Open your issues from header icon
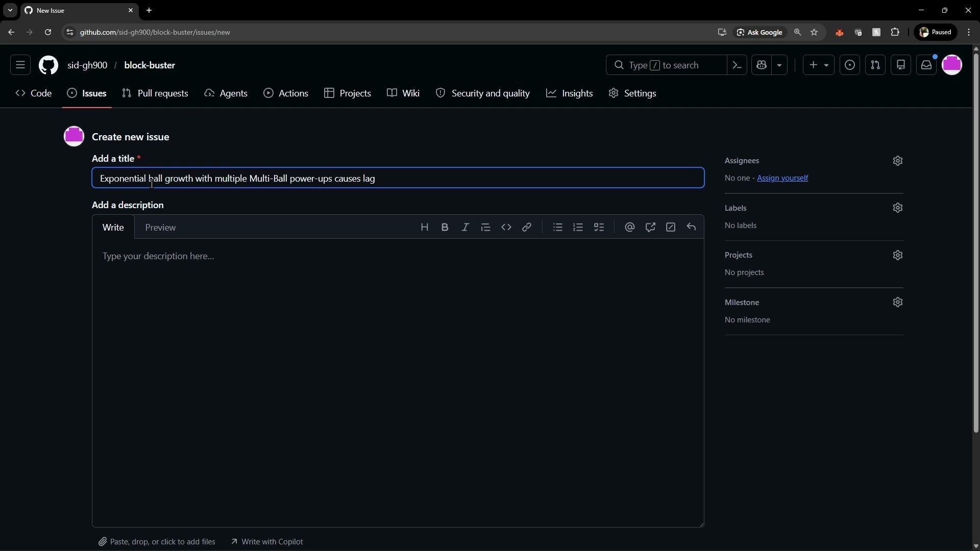This screenshot has height=551, width=980. point(850,65)
